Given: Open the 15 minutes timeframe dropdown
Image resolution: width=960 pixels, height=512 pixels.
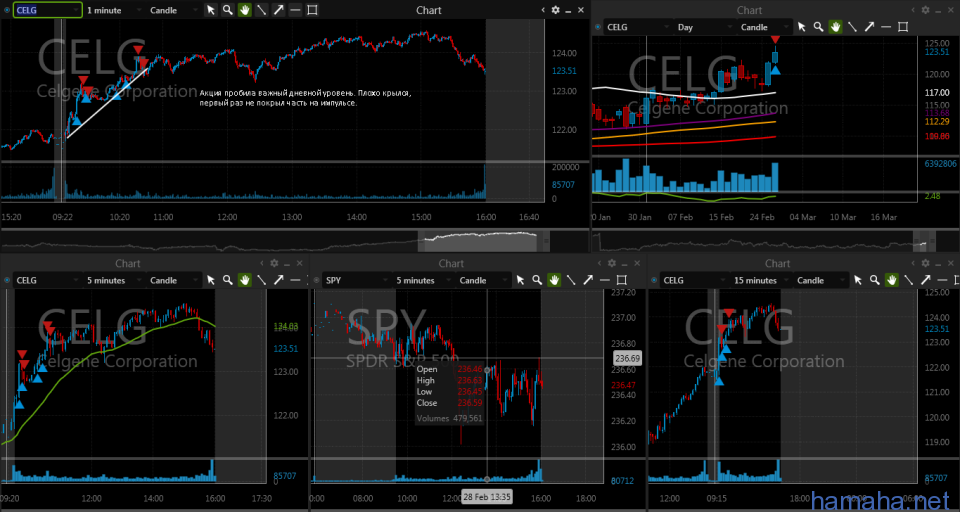Looking at the screenshot, I should tap(760, 280).
